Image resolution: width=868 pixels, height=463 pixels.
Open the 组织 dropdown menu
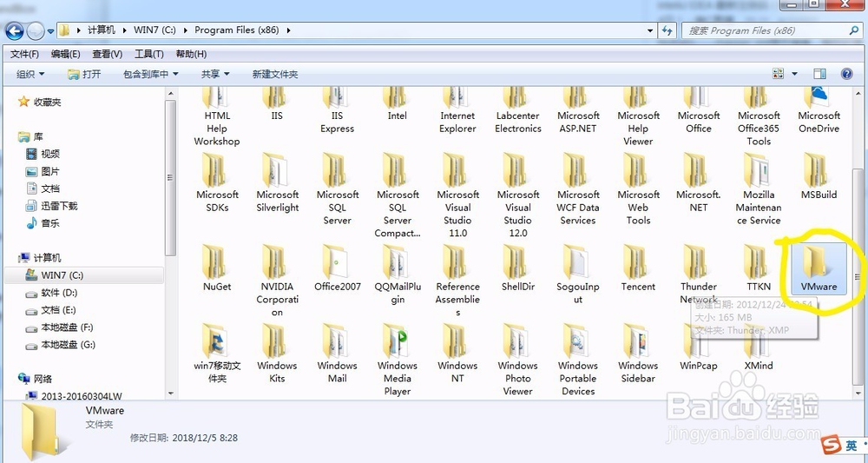[30, 74]
